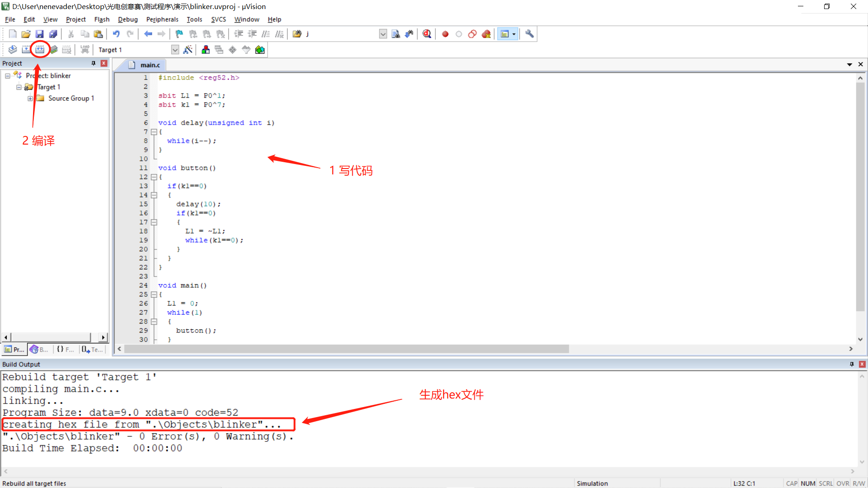This screenshot has width=868, height=488.
Task: Open Configuration with the wrench icon
Action: (x=529, y=34)
